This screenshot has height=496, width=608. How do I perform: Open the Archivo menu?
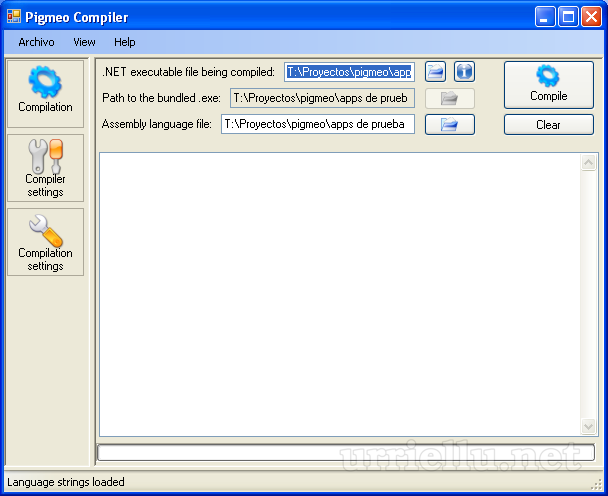coord(36,42)
